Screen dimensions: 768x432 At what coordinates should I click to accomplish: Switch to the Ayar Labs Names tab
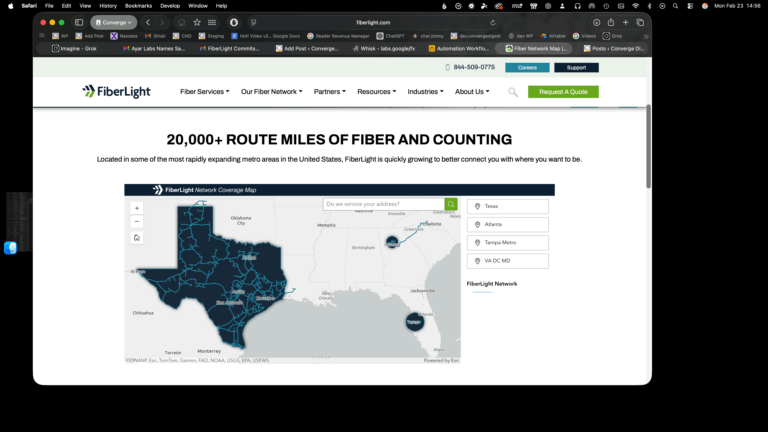click(x=154, y=48)
